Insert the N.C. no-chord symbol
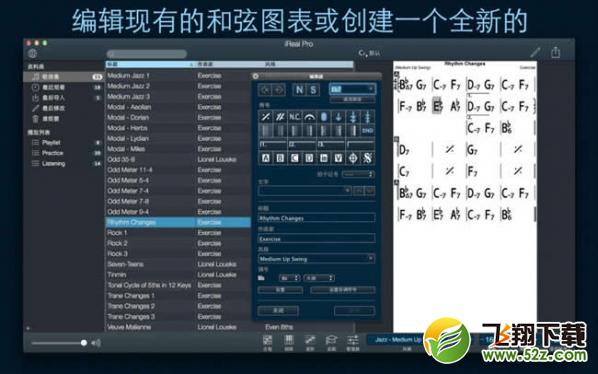Screen dimensions: 598x374 294,117
